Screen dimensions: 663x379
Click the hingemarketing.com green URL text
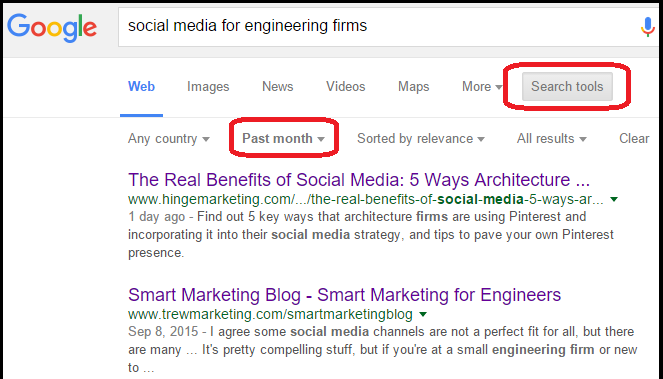tap(365, 199)
